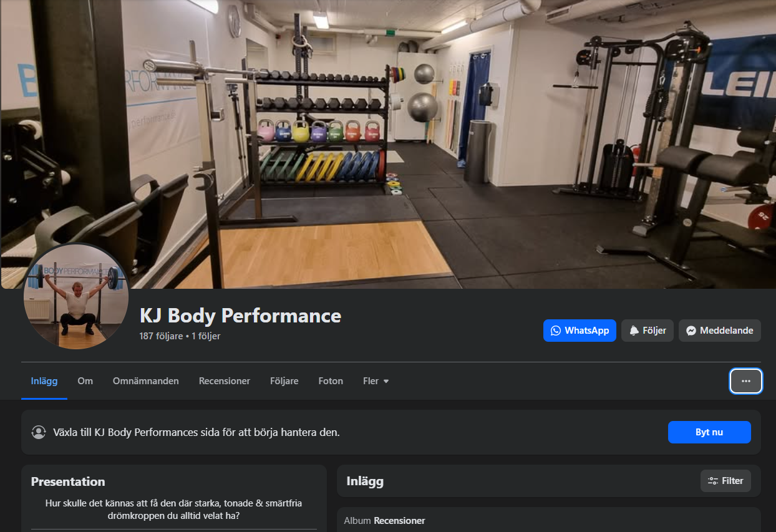Screen dimensions: 776x532
Task: Open the Recensioner album link
Action: coord(399,520)
